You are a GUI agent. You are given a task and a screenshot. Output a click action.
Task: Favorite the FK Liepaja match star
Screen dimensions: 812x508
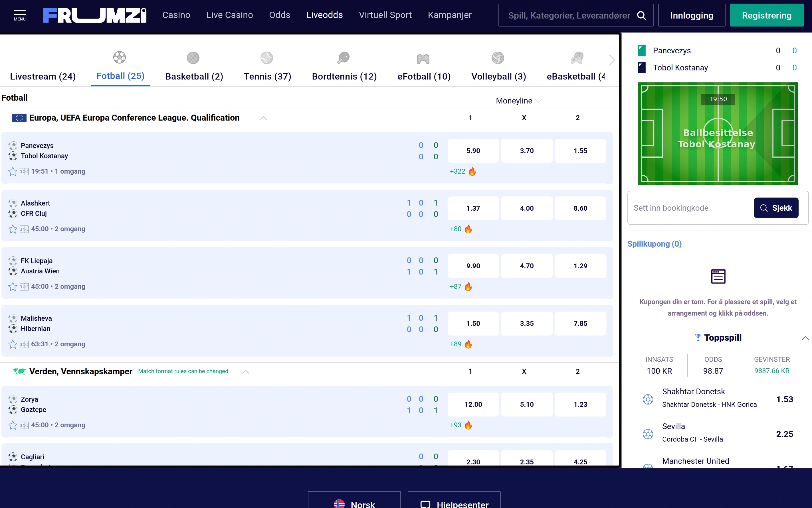(x=13, y=286)
